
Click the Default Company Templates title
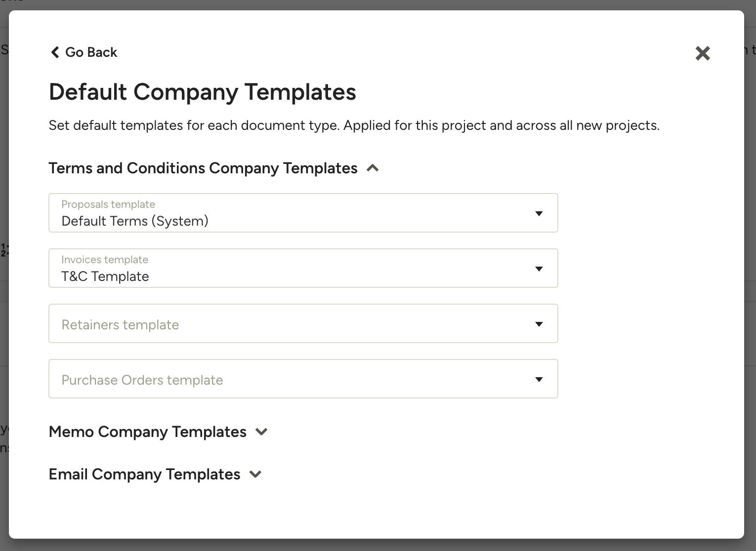coord(202,92)
